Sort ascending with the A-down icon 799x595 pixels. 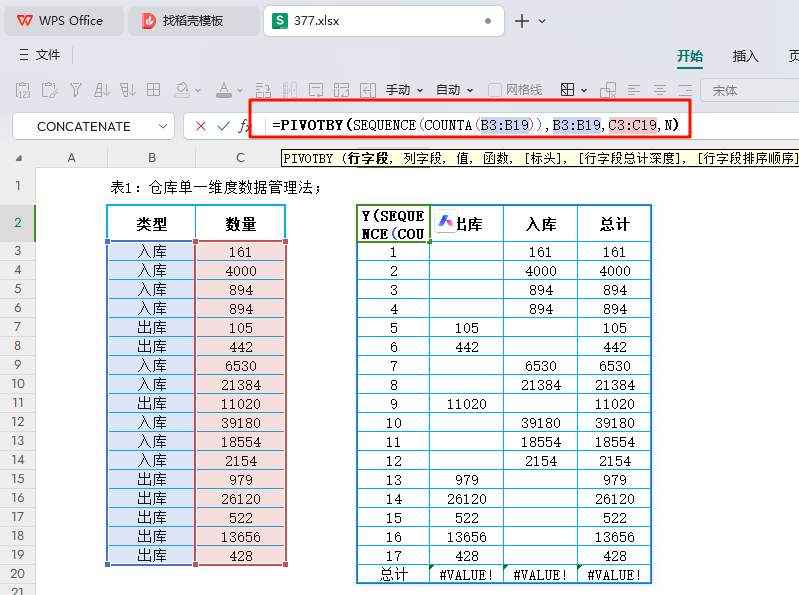click(x=101, y=90)
